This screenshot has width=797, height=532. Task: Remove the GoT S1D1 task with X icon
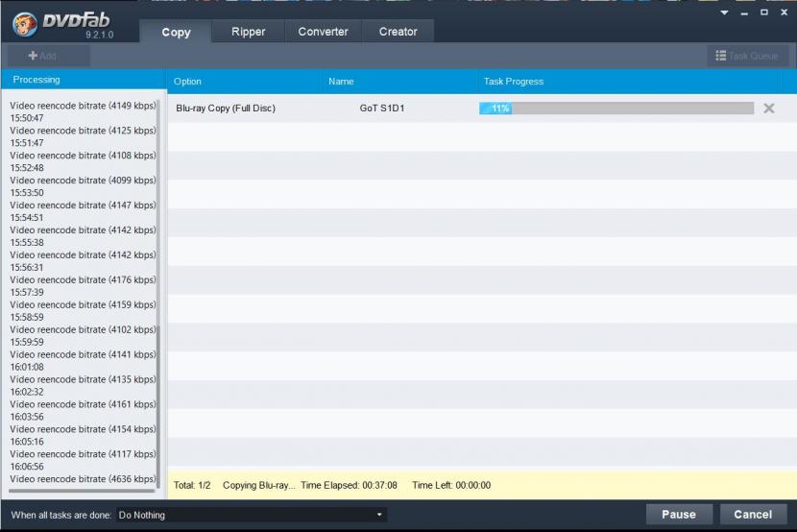tap(768, 109)
